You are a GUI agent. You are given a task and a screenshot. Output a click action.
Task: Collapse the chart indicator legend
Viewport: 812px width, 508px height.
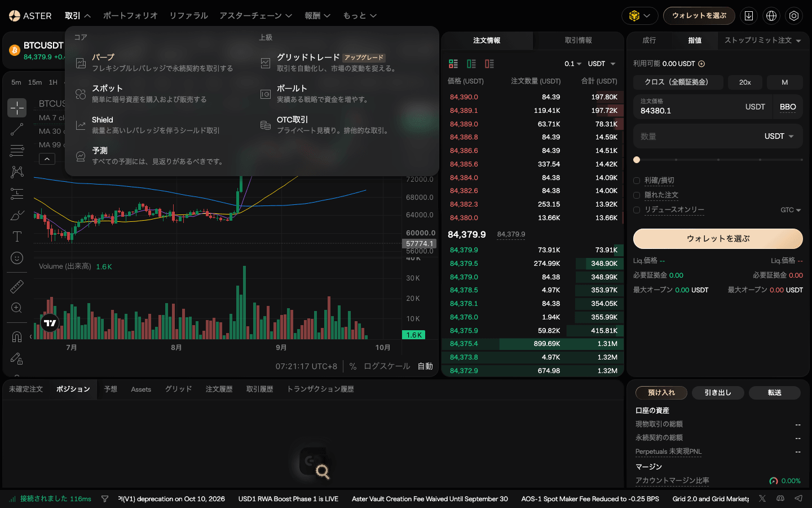click(47, 159)
